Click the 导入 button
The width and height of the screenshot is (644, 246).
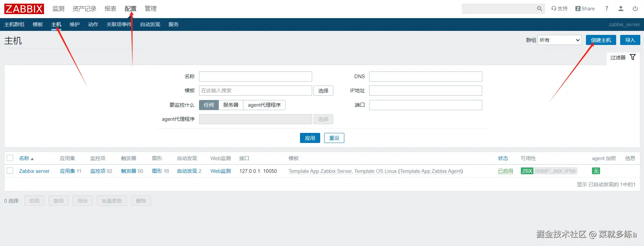coord(630,40)
